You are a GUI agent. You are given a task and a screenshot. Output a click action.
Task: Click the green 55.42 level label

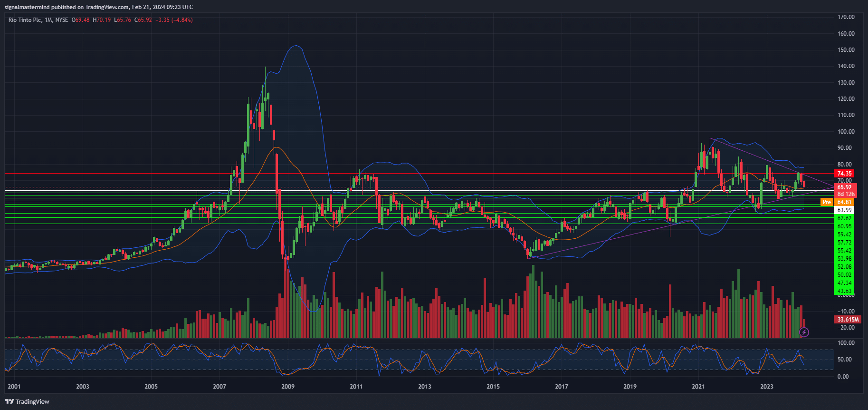(x=844, y=251)
